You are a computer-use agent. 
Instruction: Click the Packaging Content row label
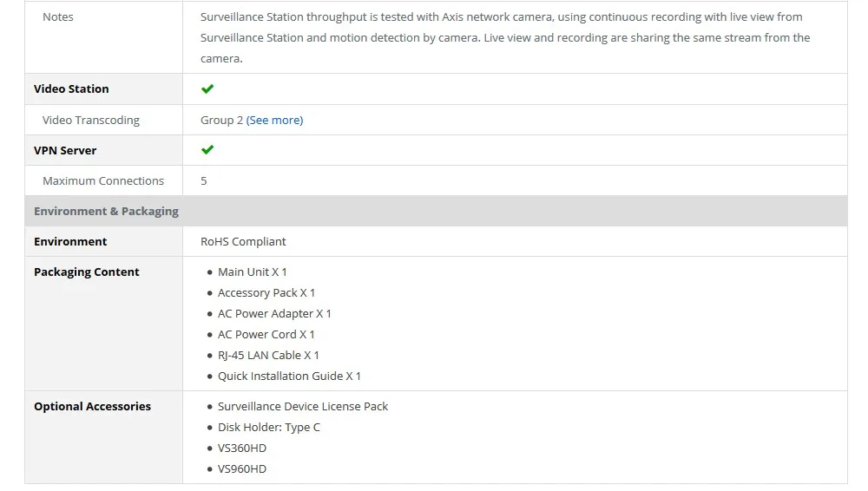[x=86, y=272]
